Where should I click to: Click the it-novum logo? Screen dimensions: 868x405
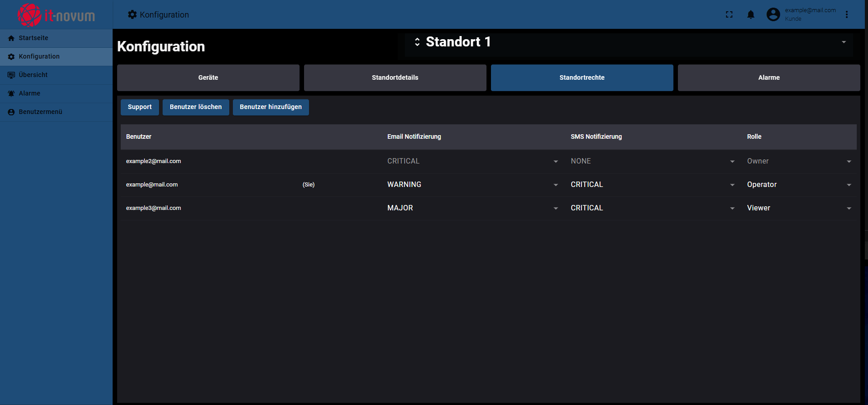point(56,15)
